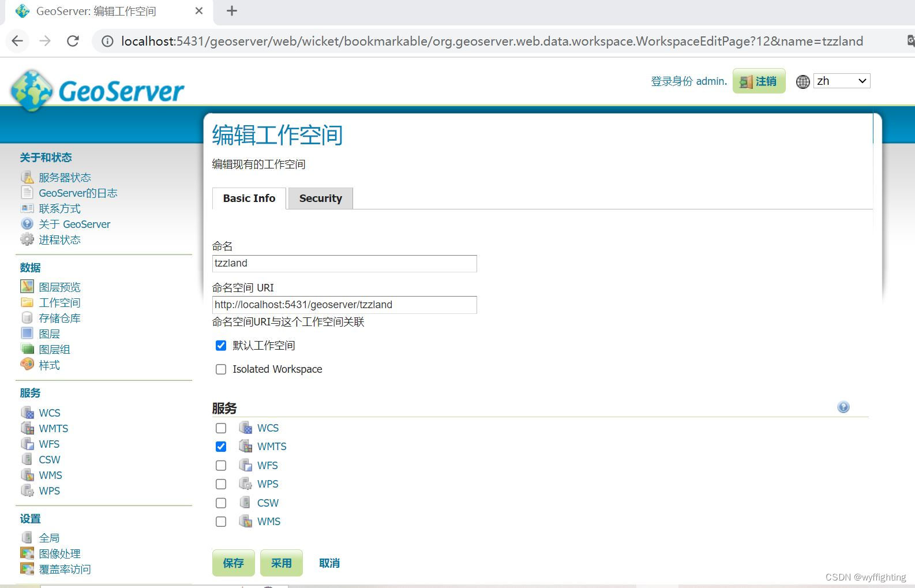Click the stores database icon
Screen dimensions: 915x588
click(x=27, y=317)
